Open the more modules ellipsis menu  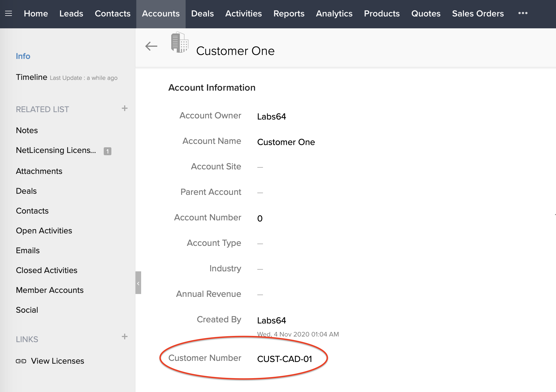pos(523,13)
